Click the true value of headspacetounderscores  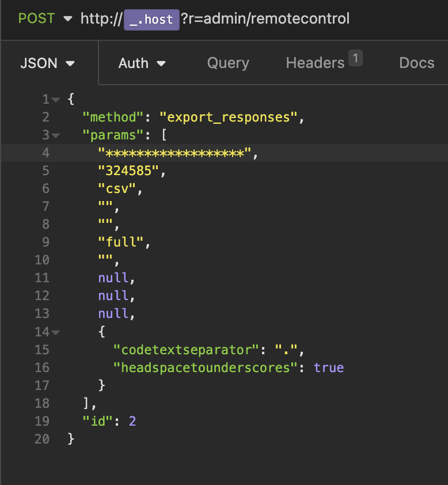tap(329, 367)
